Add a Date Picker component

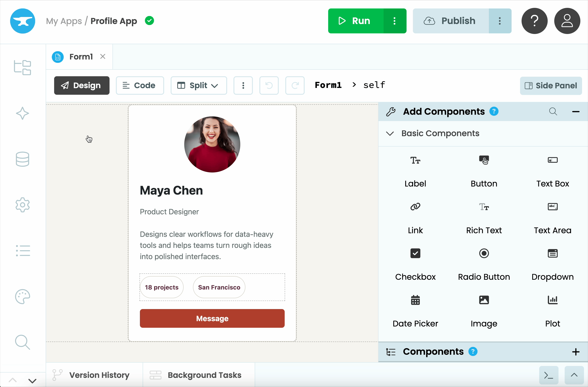click(x=415, y=311)
